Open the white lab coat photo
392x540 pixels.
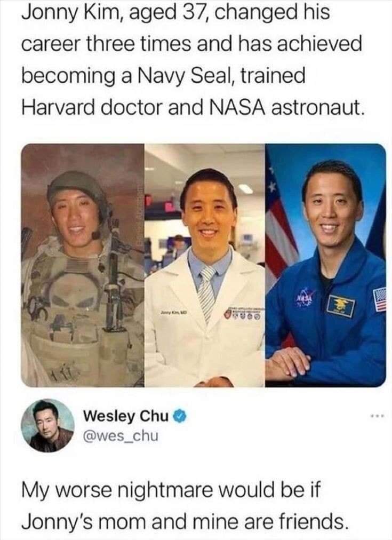click(x=205, y=266)
